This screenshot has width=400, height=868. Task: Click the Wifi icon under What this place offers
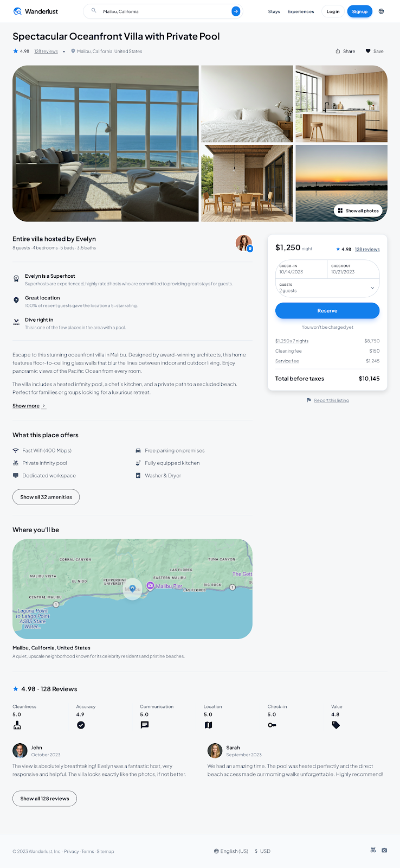click(16, 450)
